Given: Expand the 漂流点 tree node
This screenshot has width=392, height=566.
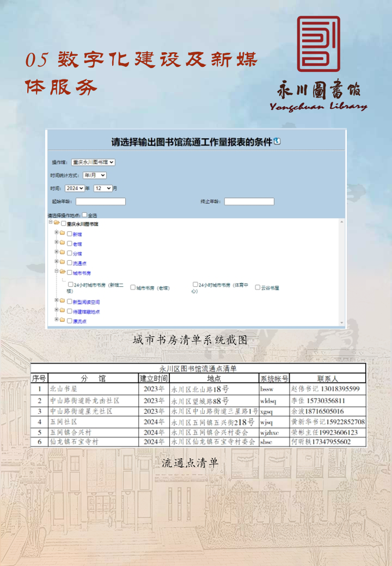Looking at the screenshot, I should point(56,319).
